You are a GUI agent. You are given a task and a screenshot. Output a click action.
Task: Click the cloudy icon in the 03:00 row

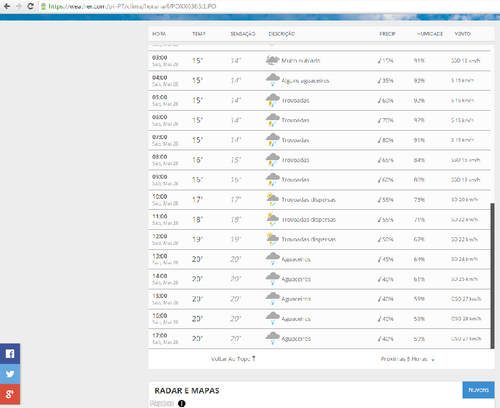click(x=272, y=60)
